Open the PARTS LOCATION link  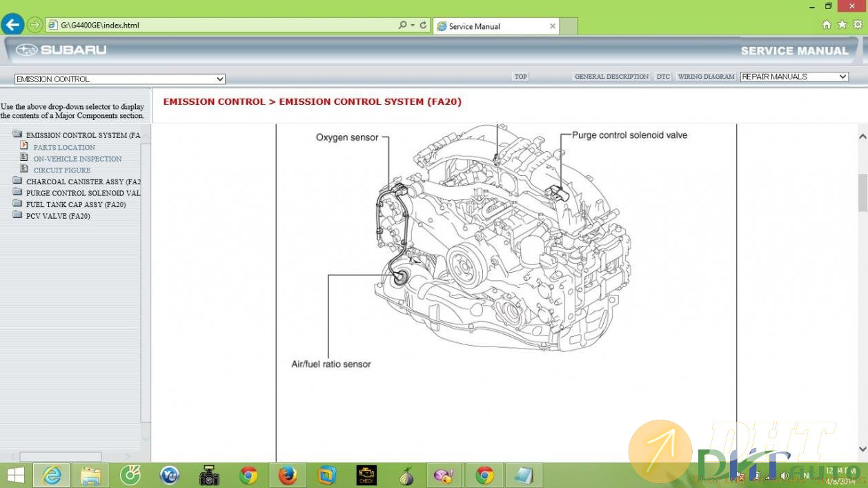pos(64,147)
